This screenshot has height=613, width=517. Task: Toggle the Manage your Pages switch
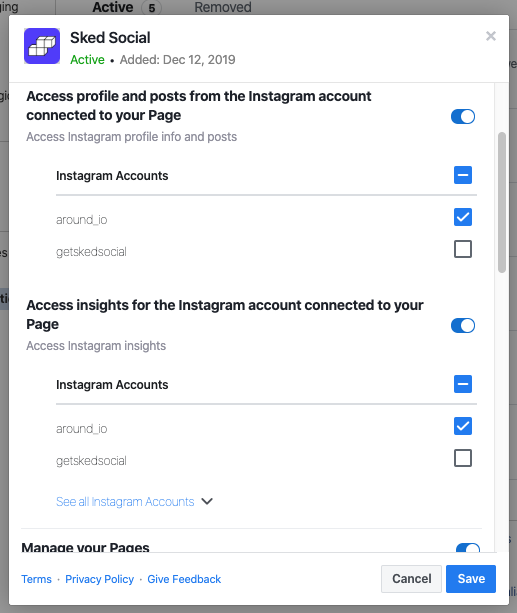click(468, 548)
